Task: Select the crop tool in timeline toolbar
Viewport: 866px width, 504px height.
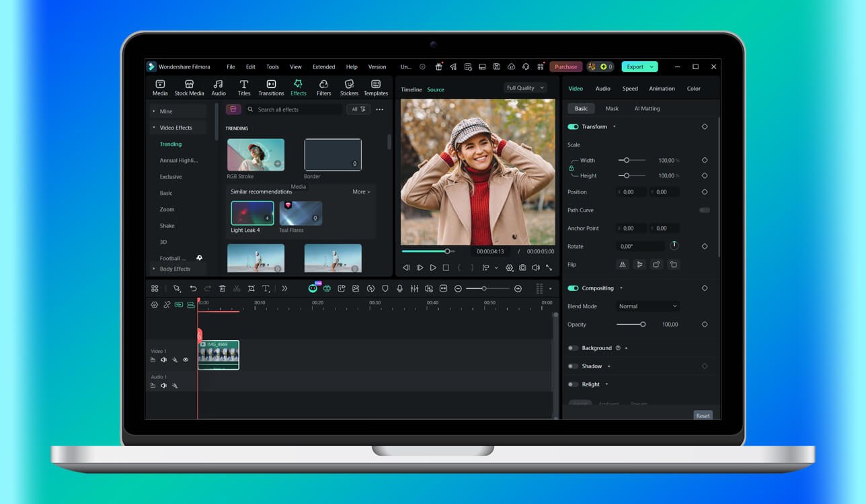Action: (251, 288)
